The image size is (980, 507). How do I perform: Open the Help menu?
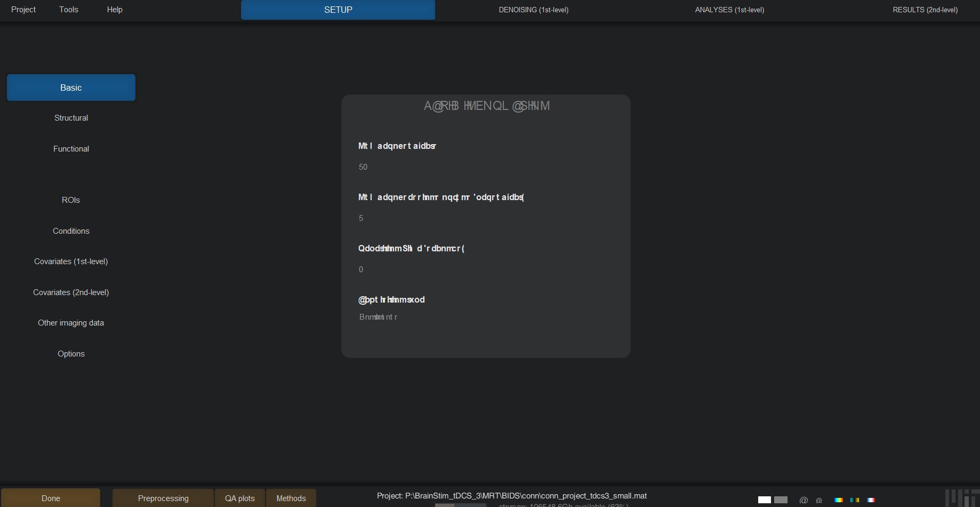115,10
